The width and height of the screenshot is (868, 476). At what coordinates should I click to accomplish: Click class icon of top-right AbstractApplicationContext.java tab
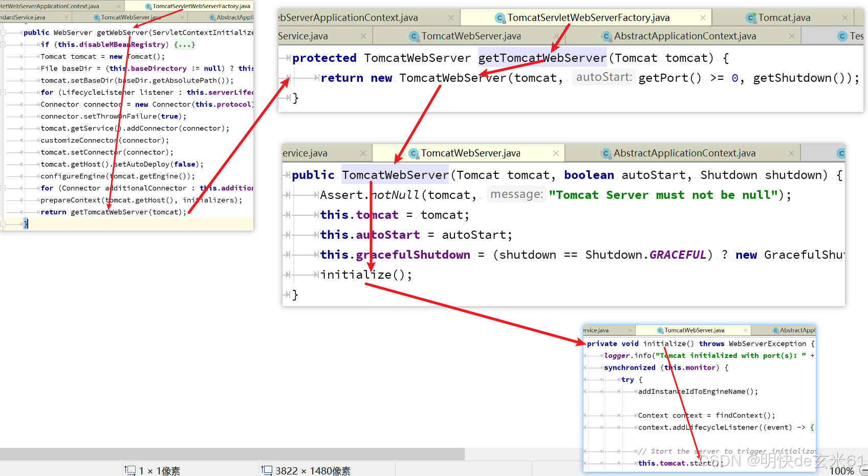coord(606,36)
